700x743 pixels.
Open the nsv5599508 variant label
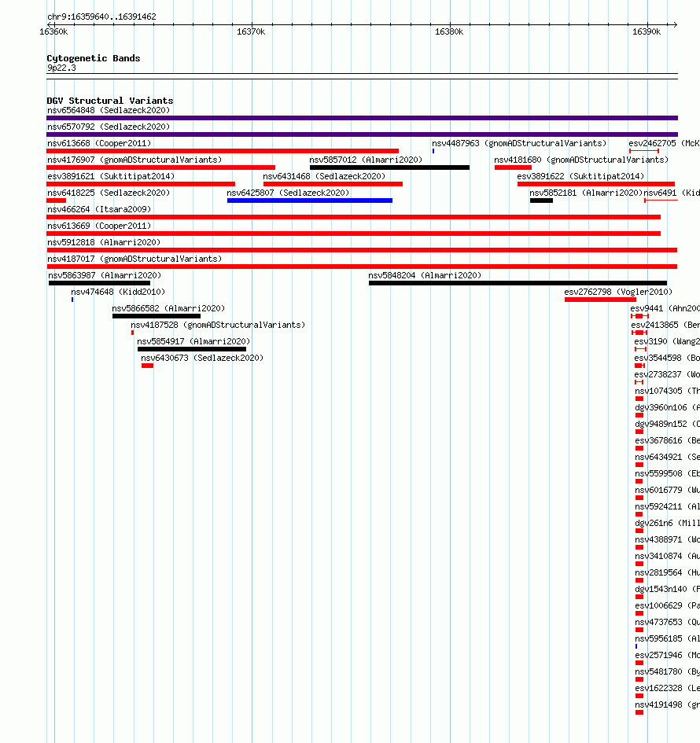[x=667, y=474]
